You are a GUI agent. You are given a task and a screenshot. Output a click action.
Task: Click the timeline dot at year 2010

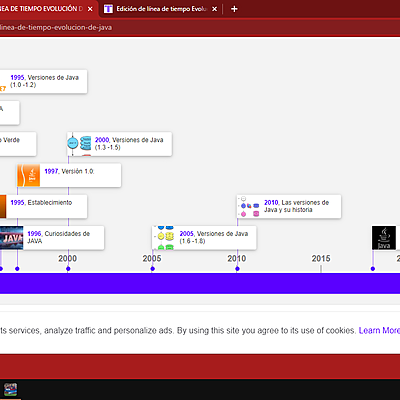pos(237,269)
